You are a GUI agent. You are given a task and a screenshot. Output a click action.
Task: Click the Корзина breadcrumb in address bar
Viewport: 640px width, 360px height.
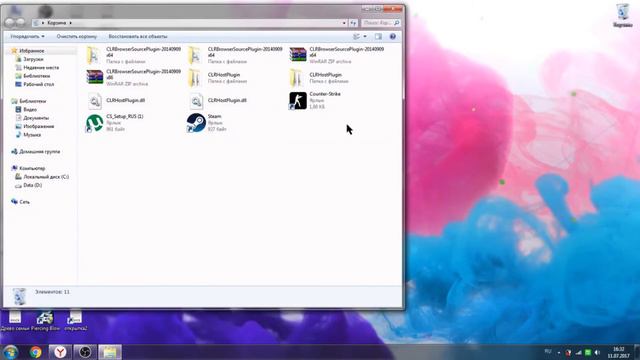56,23
